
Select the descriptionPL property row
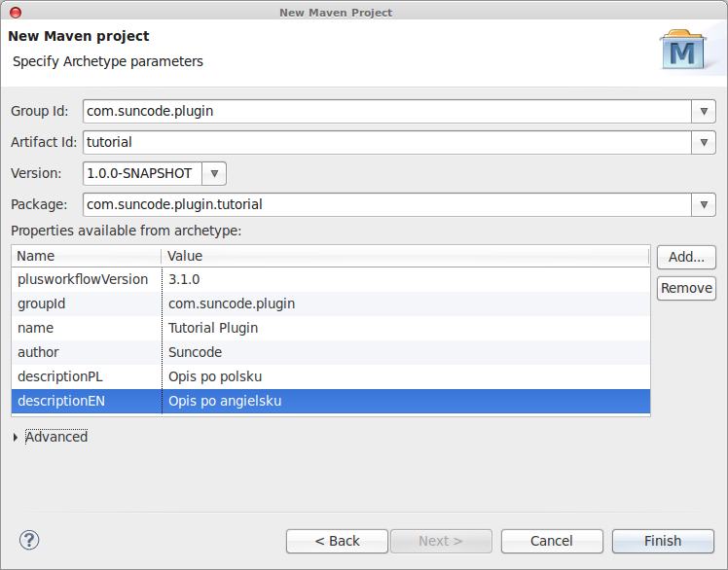(x=331, y=376)
